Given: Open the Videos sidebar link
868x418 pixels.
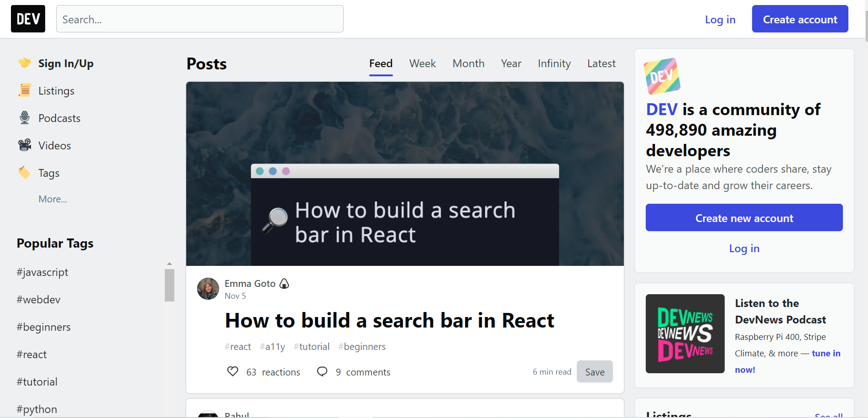Looking at the screenshot, I should click(55, 146).
